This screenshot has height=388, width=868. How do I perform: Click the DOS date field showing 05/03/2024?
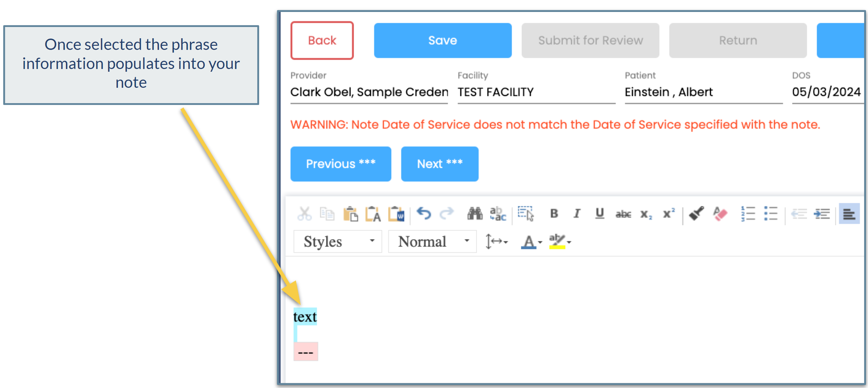point(827,92)
